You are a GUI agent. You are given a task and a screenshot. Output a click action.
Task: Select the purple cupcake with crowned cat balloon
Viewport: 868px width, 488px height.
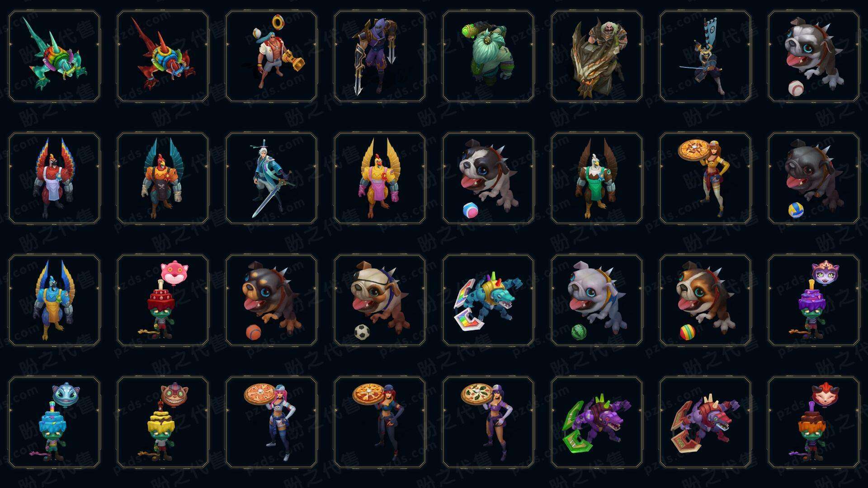pyautogui.click(x=814, y=300)
